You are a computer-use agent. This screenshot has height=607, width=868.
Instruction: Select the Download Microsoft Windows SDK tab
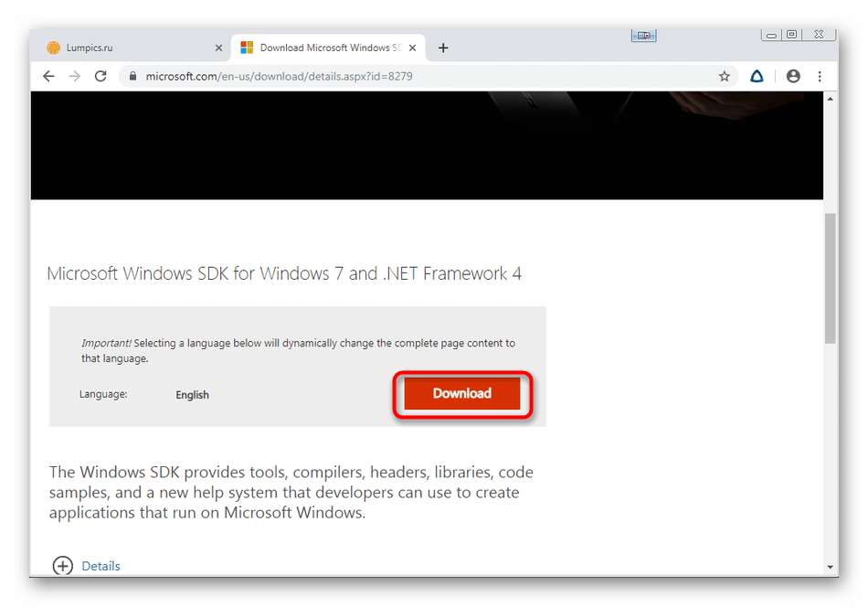(324, 48)
